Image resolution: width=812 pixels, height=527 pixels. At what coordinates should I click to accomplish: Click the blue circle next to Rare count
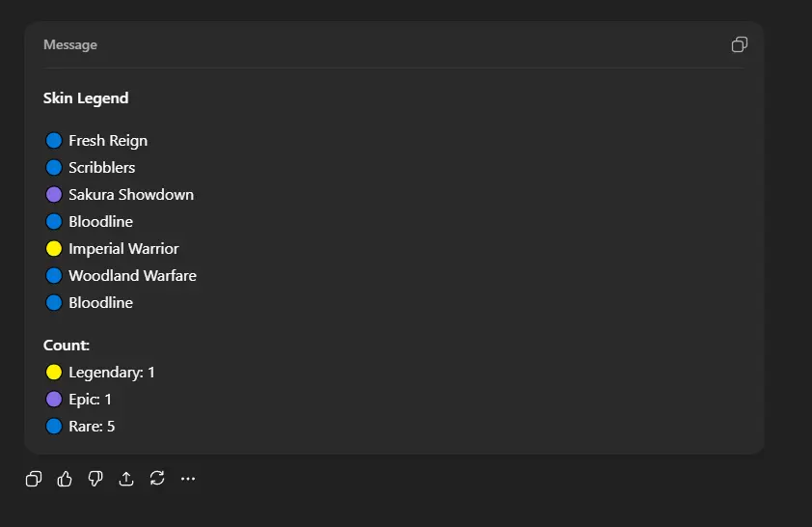pyautogui.click(x=54, y=427)
